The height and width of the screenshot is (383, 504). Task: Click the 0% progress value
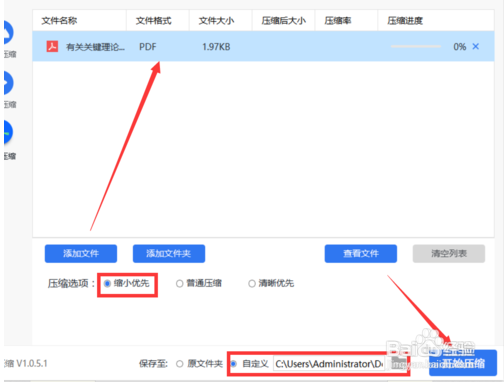tap(460, 47)
